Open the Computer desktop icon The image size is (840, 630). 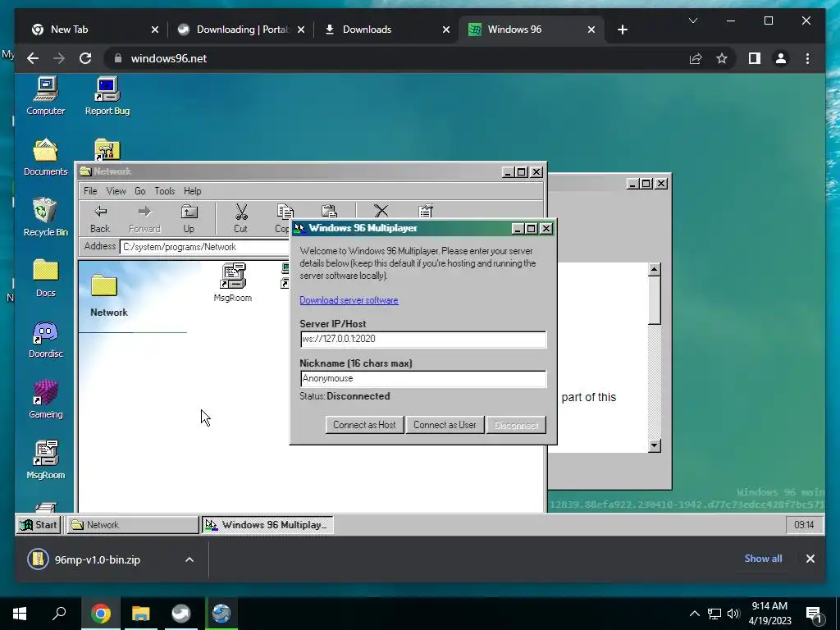(46, 96)
